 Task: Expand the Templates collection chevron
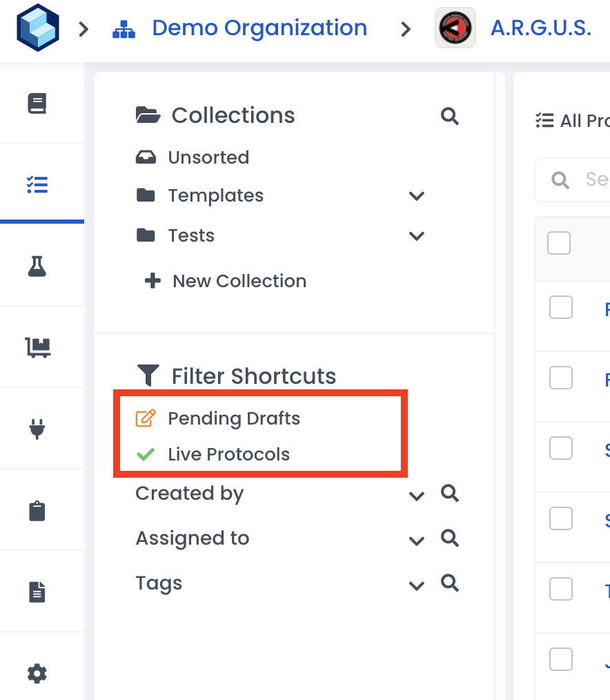pos(416,196)
